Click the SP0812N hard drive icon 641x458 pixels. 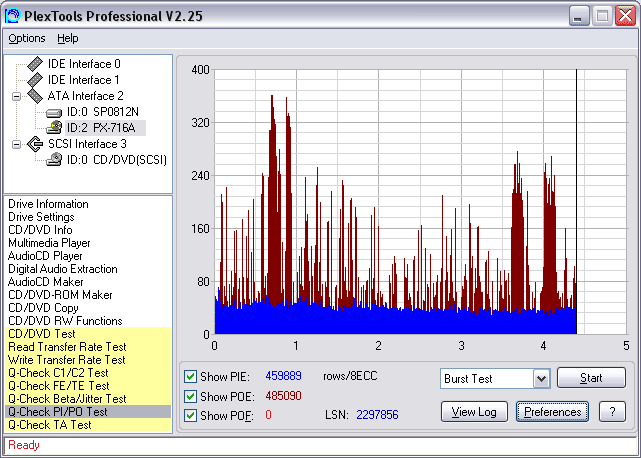[54, 112]
